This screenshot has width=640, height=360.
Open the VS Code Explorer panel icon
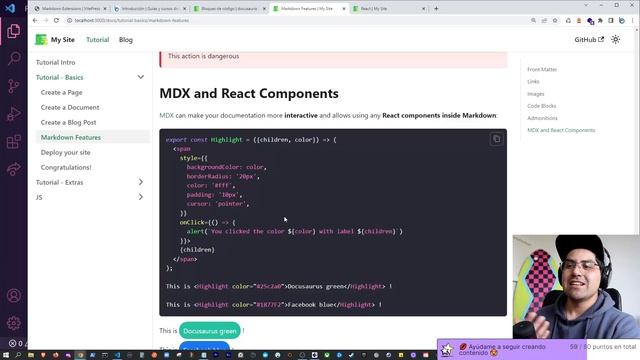[13, 31]
